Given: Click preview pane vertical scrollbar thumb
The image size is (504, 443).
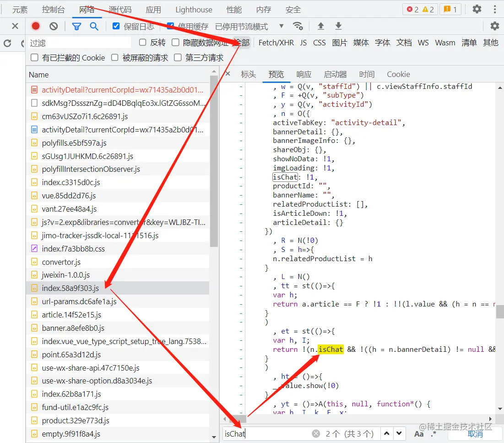Looking at the screenshot, I should click(500, 312).
